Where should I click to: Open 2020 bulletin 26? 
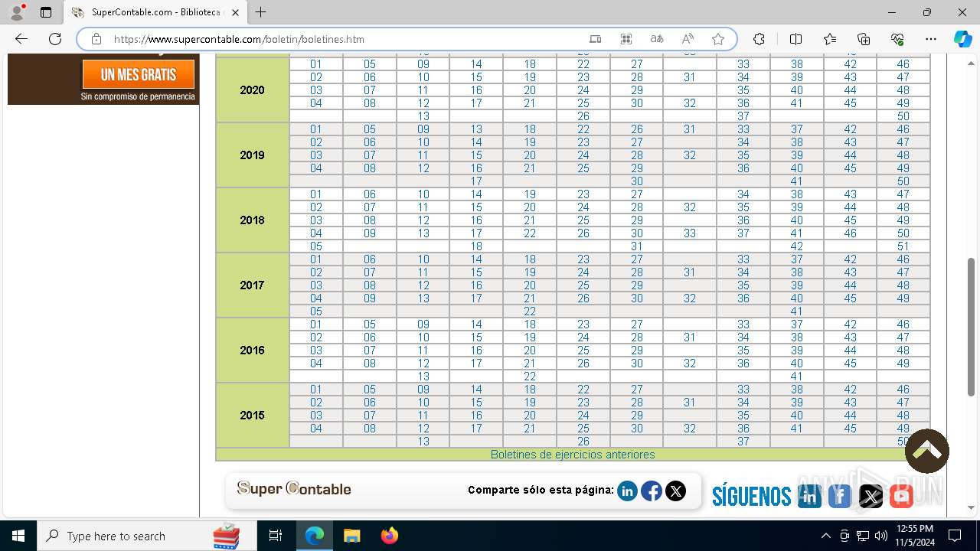click(x=583, y=116)
